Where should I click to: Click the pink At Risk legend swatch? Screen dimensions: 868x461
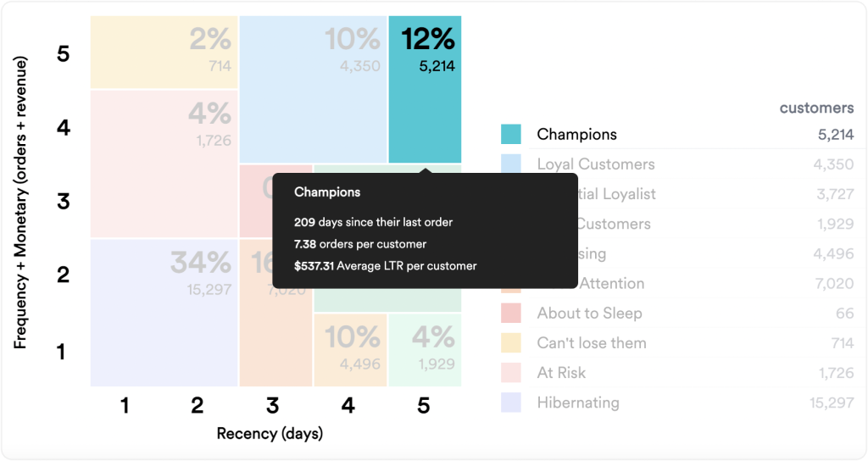511,373
